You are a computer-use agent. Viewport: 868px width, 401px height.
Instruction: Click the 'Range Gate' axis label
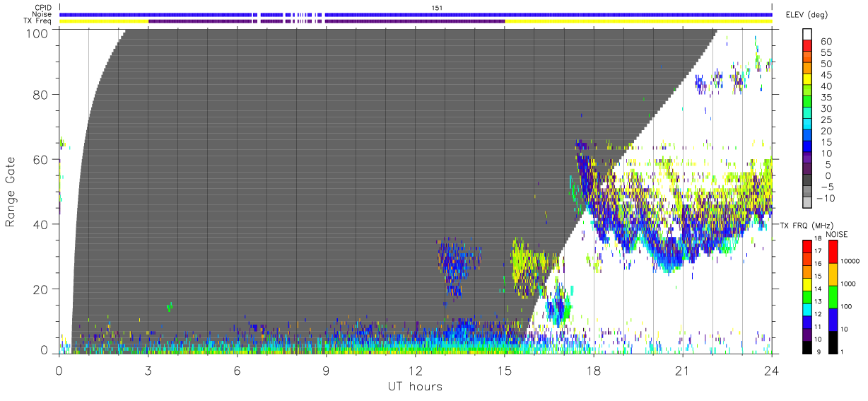[x=11, y=192]
